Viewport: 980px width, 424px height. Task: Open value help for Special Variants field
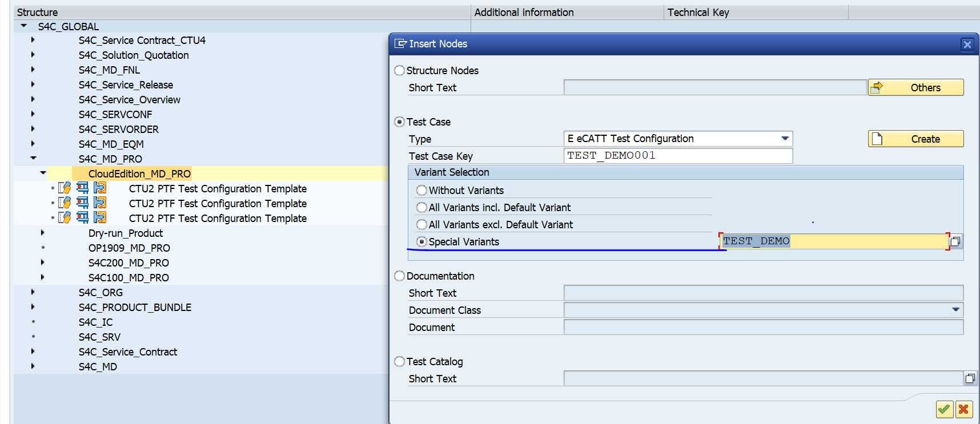coord(955,241)
